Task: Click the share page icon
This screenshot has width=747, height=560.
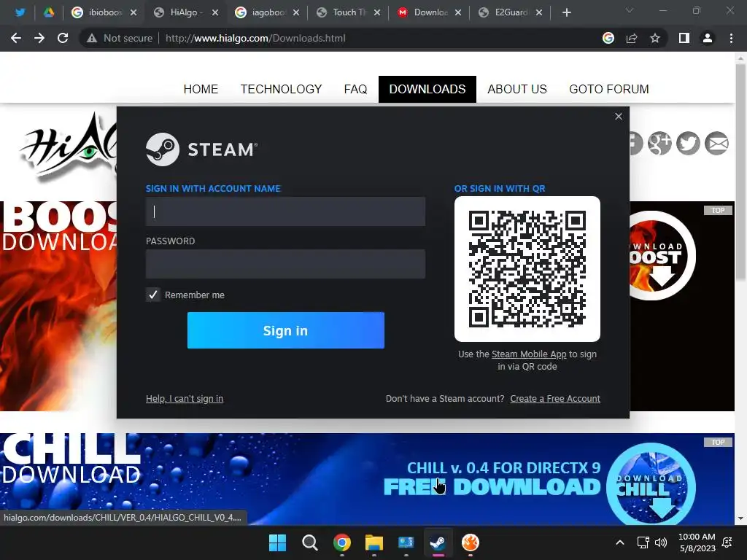Action: click(x=632, y=38)
